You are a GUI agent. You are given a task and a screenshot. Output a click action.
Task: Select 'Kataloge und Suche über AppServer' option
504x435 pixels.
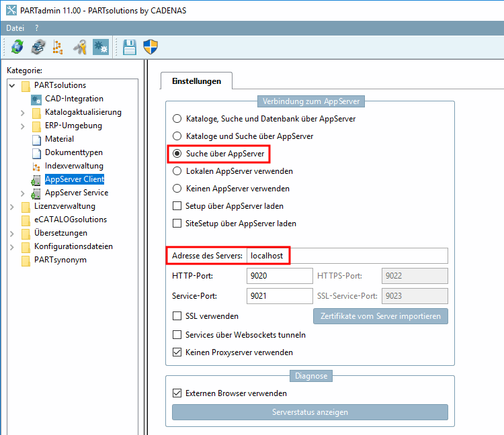(177, 136)
